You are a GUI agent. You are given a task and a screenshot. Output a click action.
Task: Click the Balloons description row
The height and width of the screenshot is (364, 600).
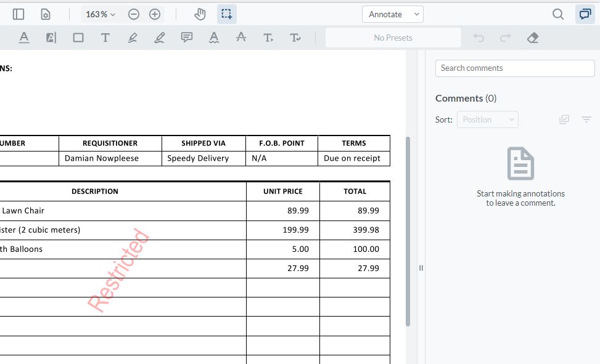(x=21, y=249)
